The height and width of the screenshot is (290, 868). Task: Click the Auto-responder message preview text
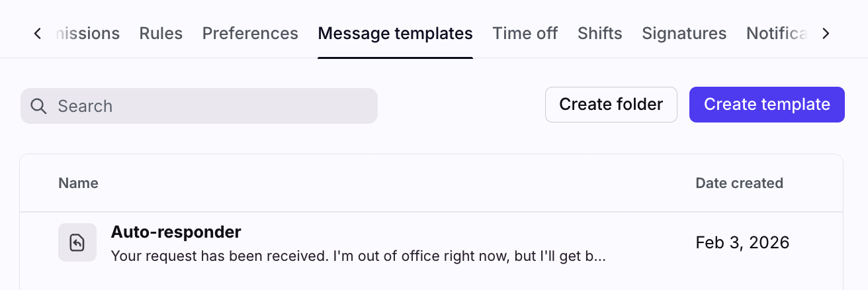pos(357,255)
